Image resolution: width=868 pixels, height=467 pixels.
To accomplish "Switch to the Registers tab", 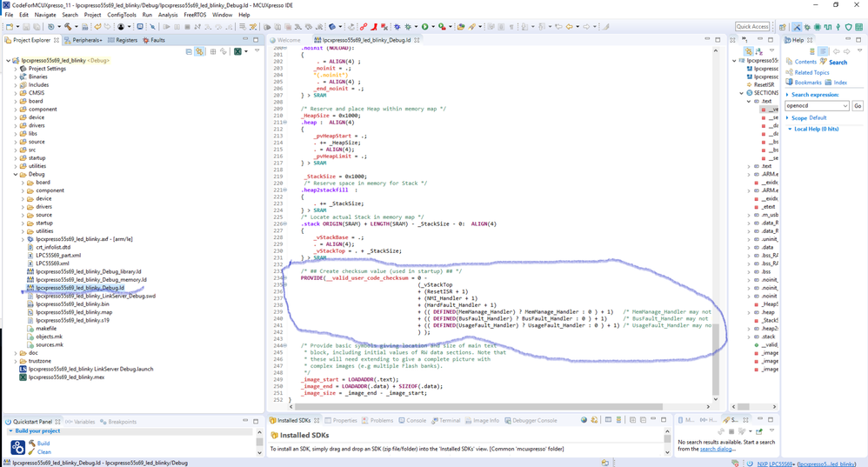I will (x=123, y=40).
